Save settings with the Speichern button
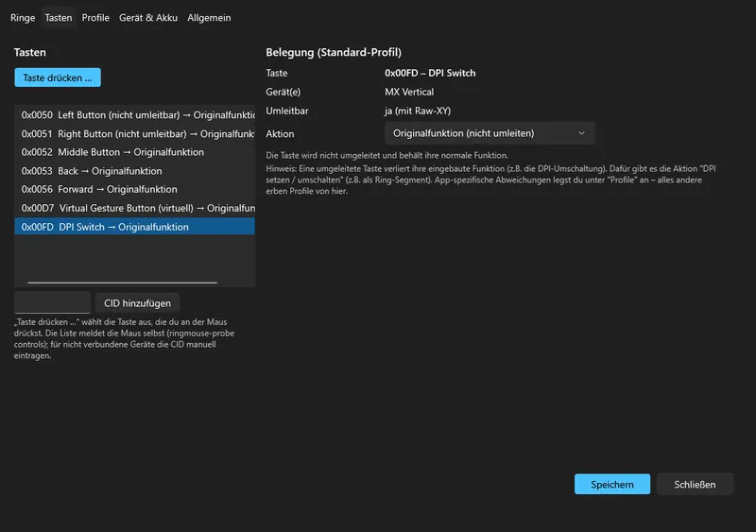Screen dimensions: 756x532 (612, 484)
